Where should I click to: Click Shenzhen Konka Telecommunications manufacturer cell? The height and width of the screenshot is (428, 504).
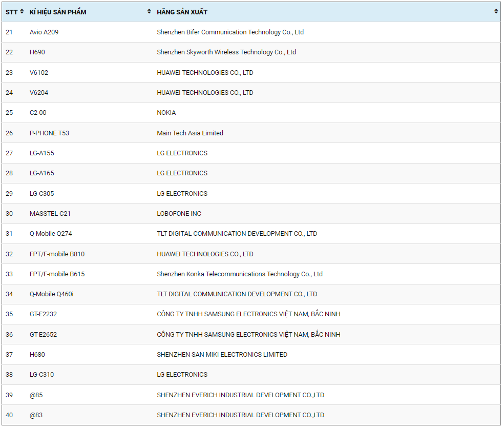tap(239, 274)
